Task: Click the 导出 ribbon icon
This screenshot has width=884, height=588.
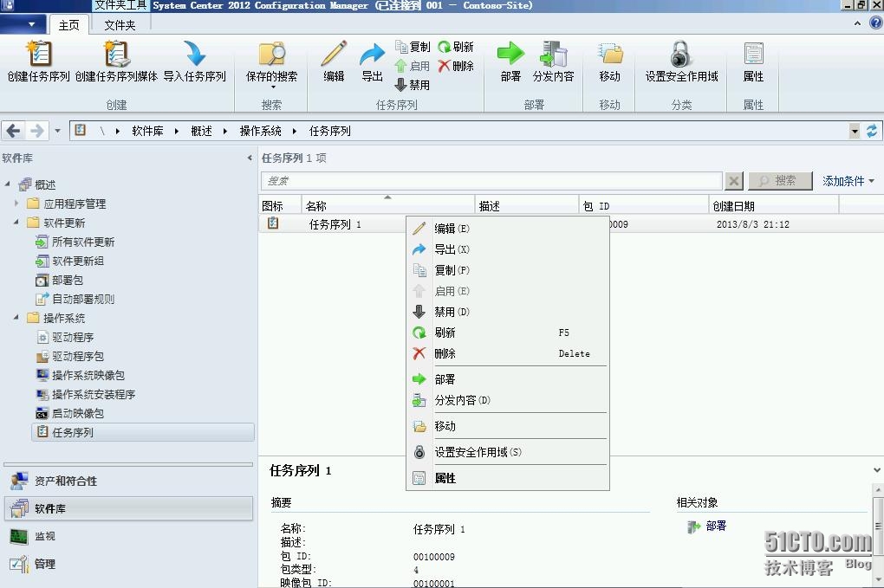Action: tap(372, 54)
